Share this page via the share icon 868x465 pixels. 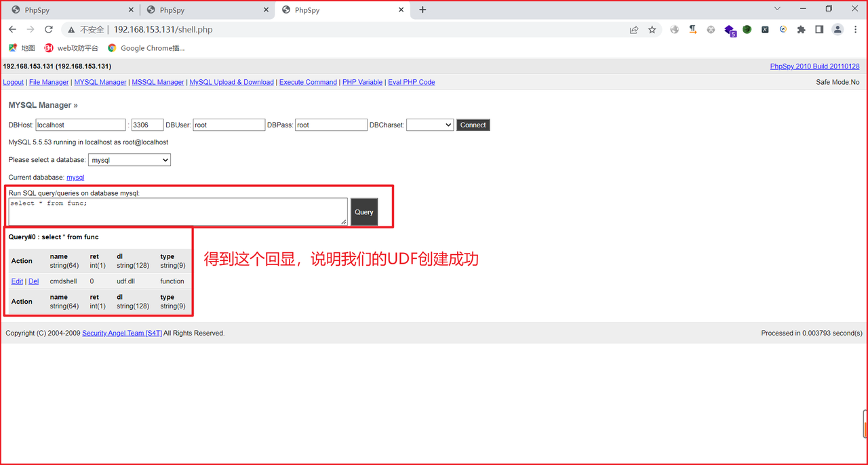tap(634, 30)
